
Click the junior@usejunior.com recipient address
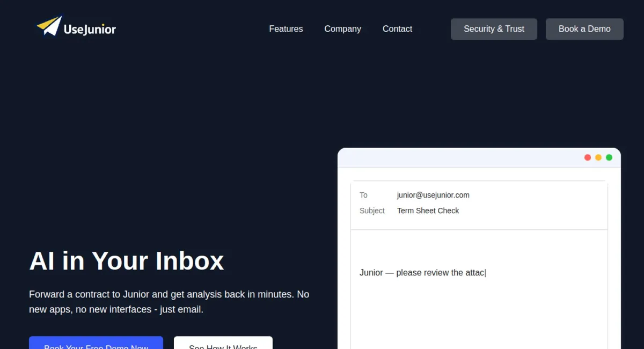click(433, 195)
